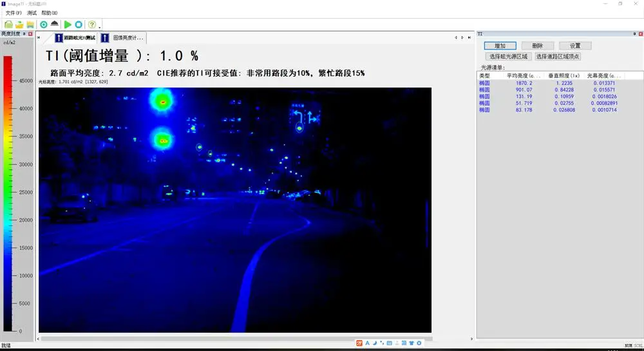Image resolution: width=644 pixels, height=351 pixels.
Task: Click the previous tab arrow in tab bar
Action: pyautogui.click(x=456, y=38)
